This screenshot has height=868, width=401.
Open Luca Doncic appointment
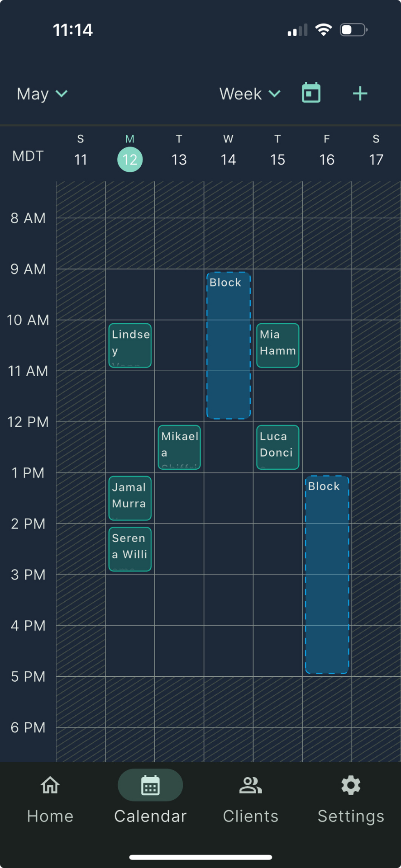tap(277, 447)
